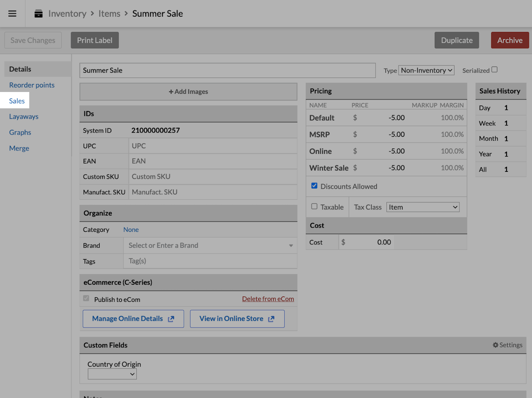Click the UPC input field
This screenshot has width=532, height=398.
point(213,146)
